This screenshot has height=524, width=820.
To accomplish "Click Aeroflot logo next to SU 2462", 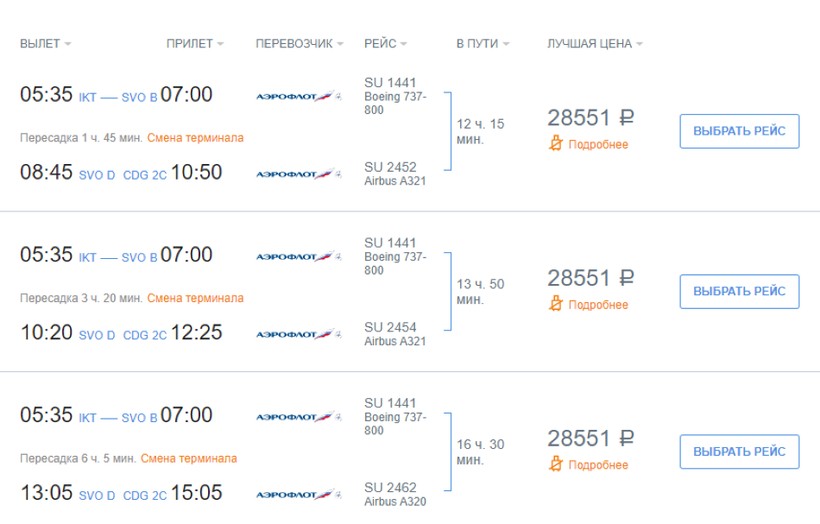I will [299, 493].
